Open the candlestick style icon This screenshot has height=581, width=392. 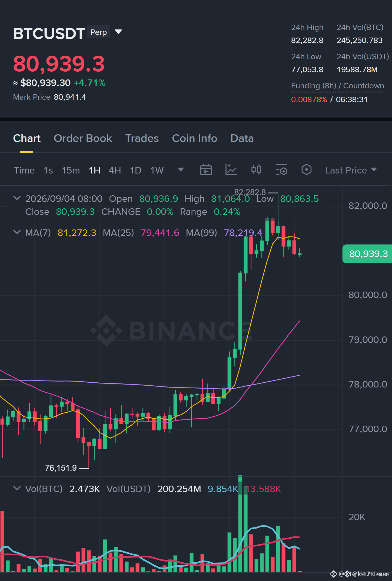point(256,170)
